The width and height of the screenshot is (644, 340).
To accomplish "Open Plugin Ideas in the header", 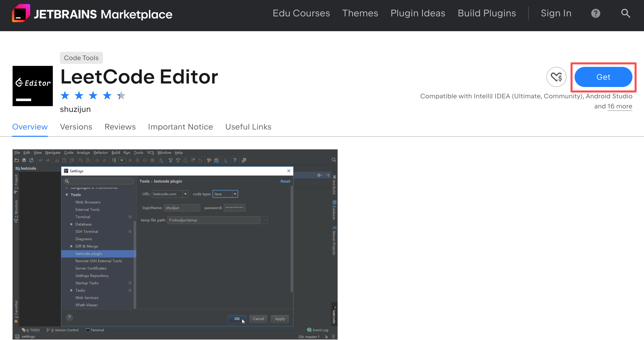I will 418,13.
